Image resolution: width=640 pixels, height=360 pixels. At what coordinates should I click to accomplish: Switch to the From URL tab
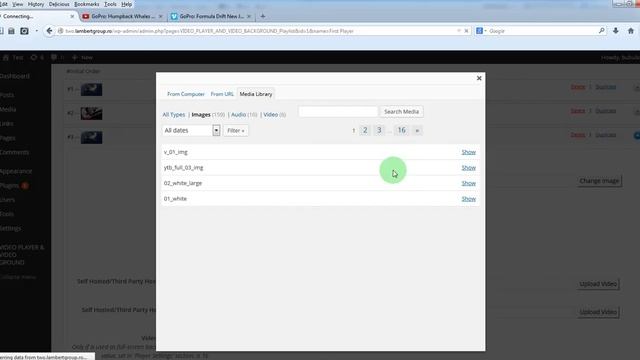tap(222, 94)
